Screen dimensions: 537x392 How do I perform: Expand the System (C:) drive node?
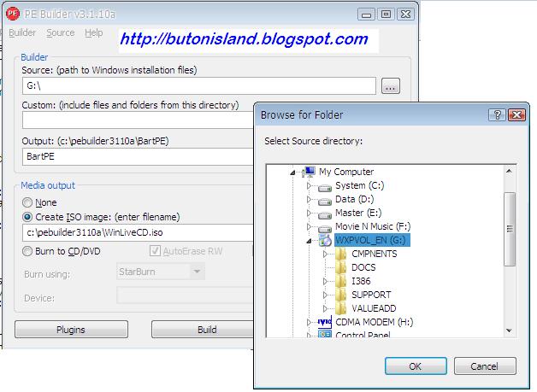click(309, 185)
